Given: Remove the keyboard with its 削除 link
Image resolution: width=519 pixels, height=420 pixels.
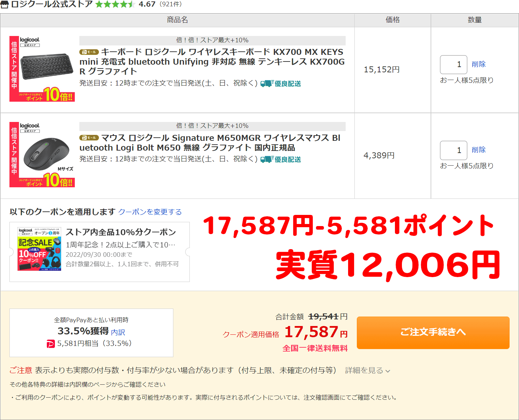Looking at the screenshot, I should point(478,64).
